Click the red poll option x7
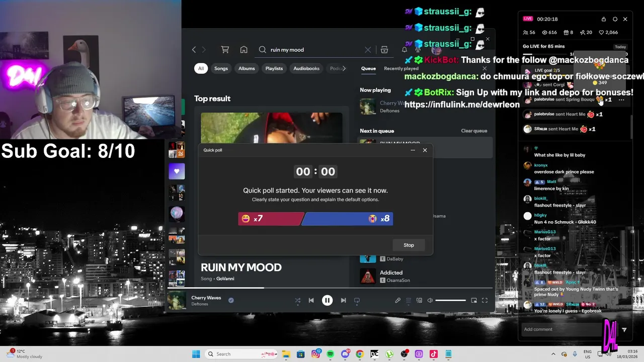The width and height of the screenshot is (644, 362). (x=270, y=219)
